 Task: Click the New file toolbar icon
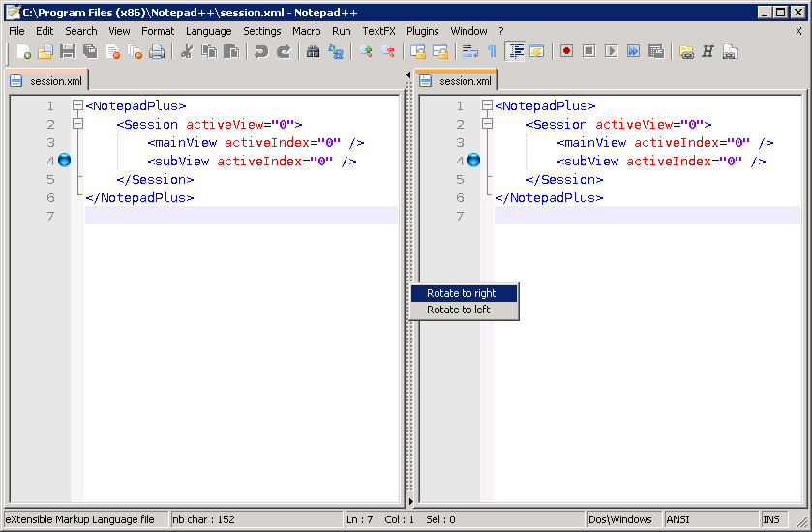click(x=23, y=51)
